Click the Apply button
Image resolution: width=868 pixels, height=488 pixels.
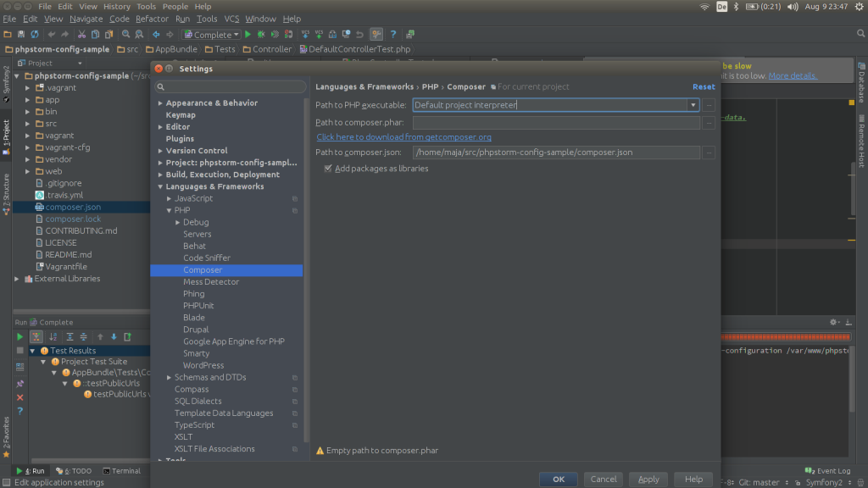point(648,480)
